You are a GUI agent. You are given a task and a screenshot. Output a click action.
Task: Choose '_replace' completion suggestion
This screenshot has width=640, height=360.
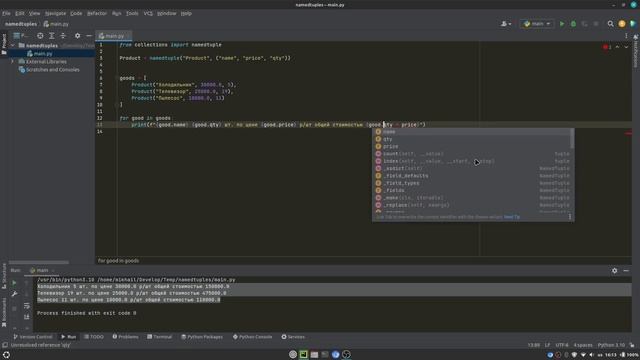[471, 205]
